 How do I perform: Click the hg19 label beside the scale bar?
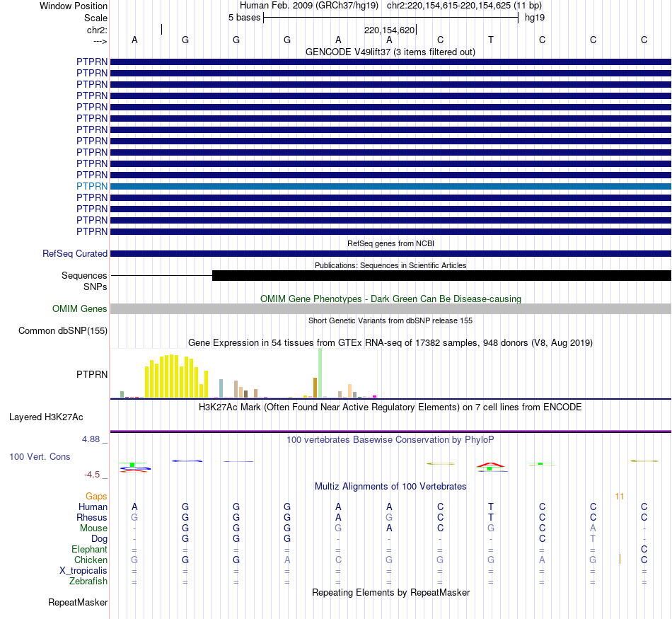click(535, 18)
